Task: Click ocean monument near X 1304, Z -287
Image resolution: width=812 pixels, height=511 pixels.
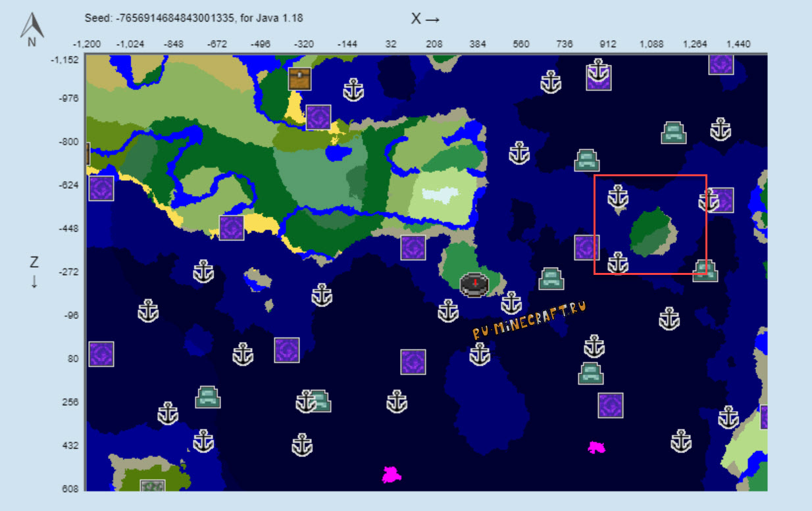Action: pyautogui.click(x=705, y=271)
